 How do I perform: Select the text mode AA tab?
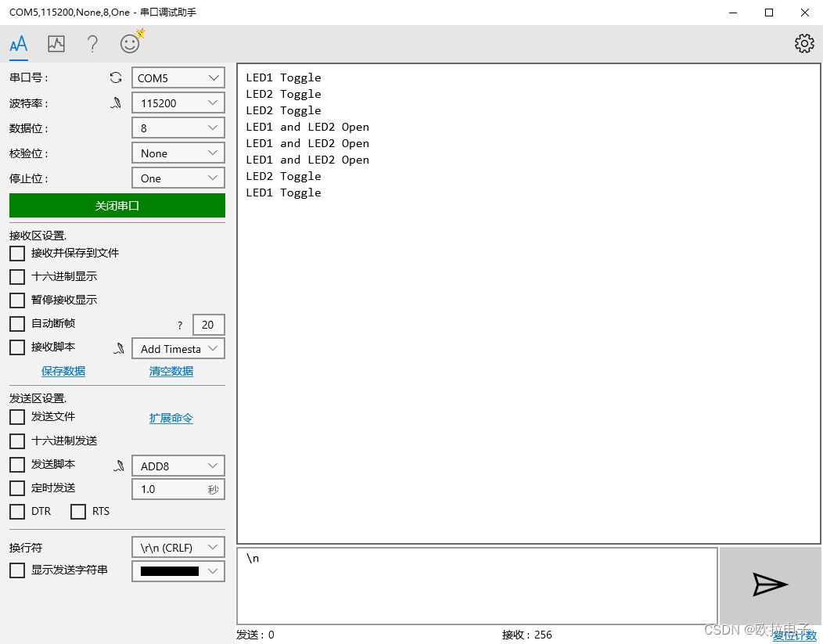18,44
